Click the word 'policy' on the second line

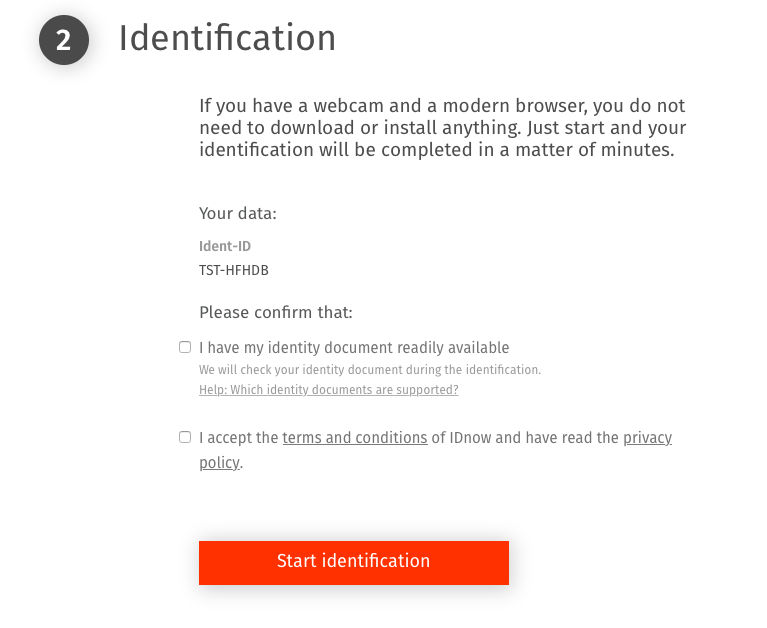tap(219, 463)
